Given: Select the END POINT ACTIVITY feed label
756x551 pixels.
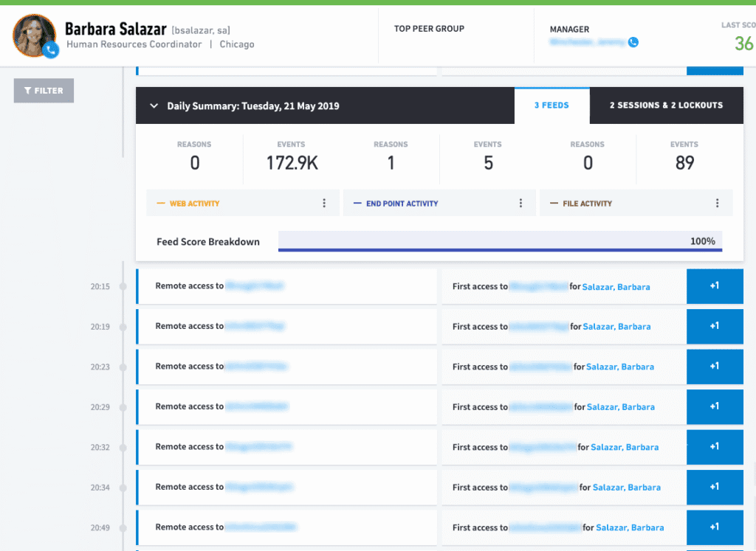Looking at the screenshot, I should pos(402,204).
